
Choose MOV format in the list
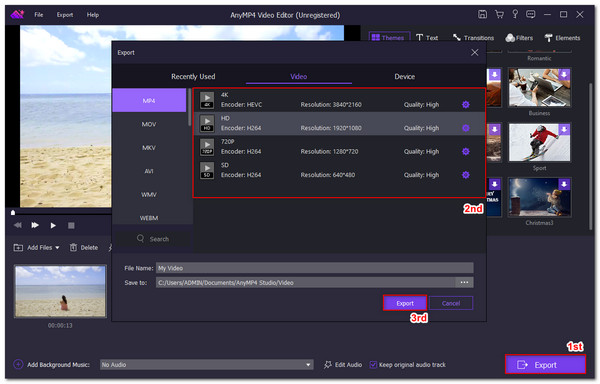149,124
